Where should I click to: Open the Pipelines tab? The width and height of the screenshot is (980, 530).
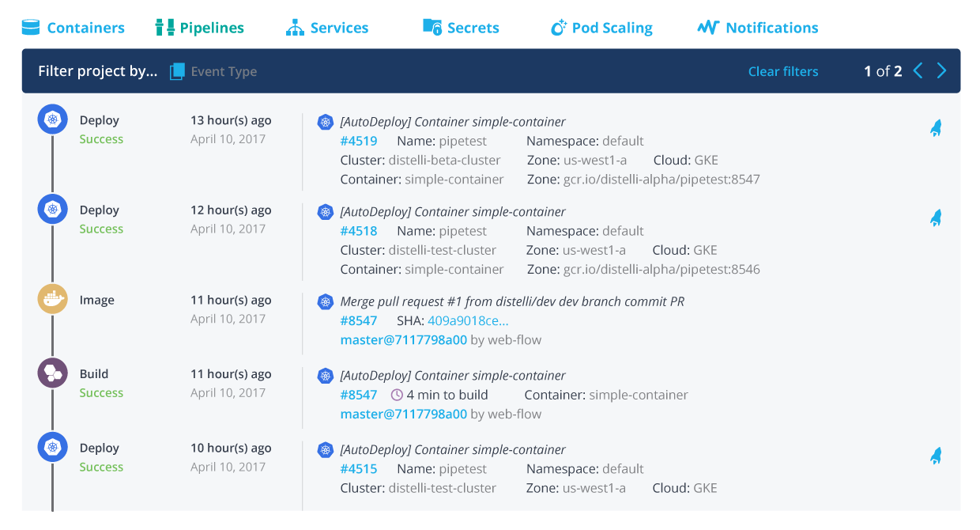click(x=200, y=28)
